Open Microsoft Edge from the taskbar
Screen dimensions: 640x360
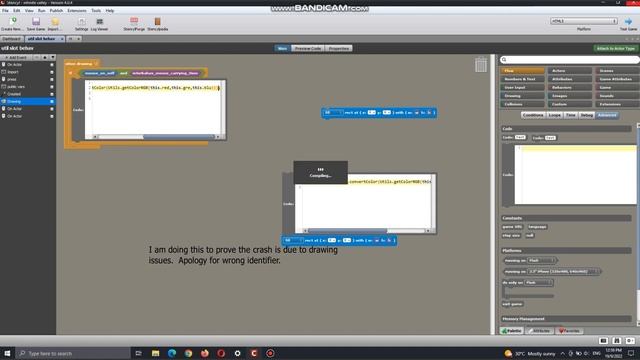(172, 353)
